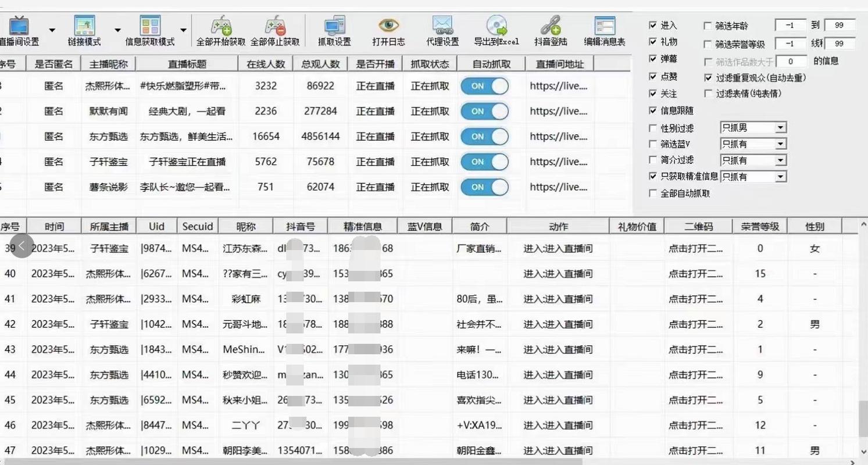Enable the 筛选荣誉等级 checkbox
868x465 pixels.
(708, 44)
